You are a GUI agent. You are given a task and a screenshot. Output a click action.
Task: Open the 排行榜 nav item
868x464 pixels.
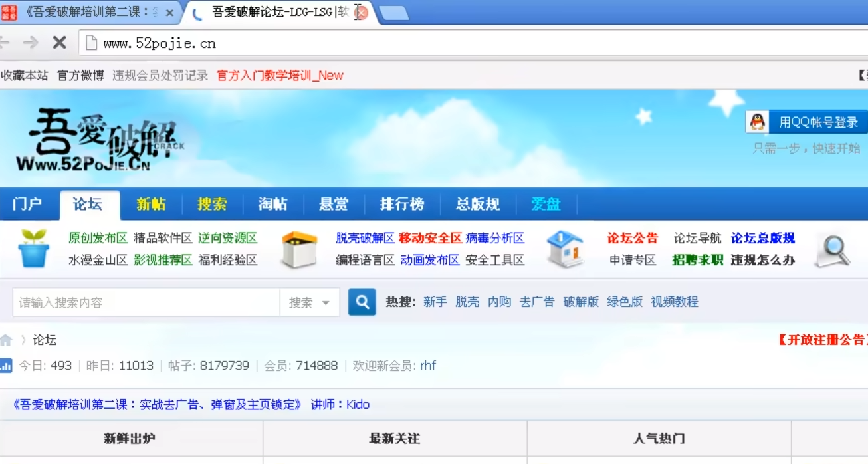pos(402,204)
